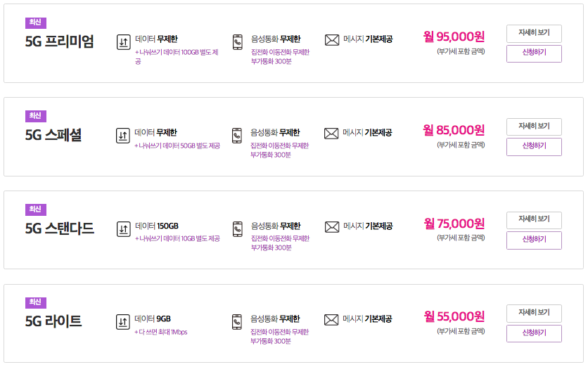This screenshot has height=367, width=588.
Task: Click the data icon in 5G 스탠다드 row
Action: click(123, 229)
